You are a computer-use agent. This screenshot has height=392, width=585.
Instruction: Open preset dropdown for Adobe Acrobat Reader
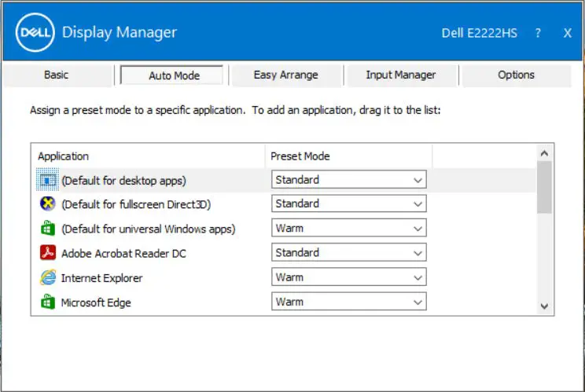[x=348, y=253]
